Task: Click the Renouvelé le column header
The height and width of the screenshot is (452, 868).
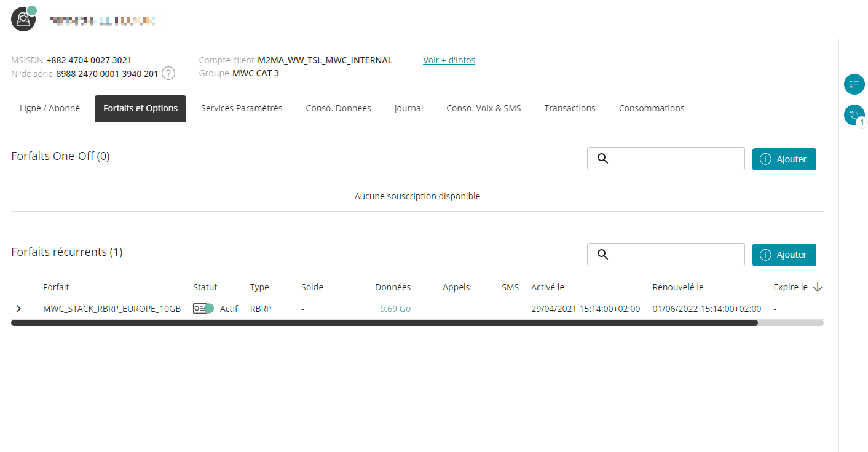Action: 677,287
